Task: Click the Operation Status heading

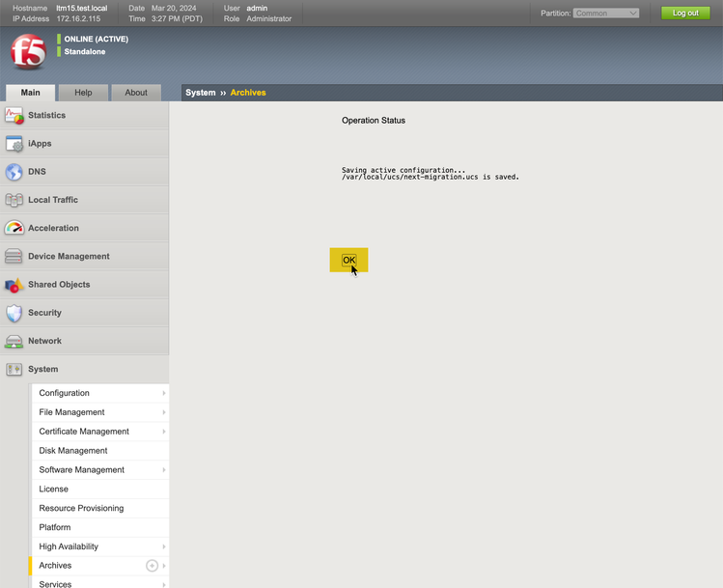Action: tap(374, 121)
